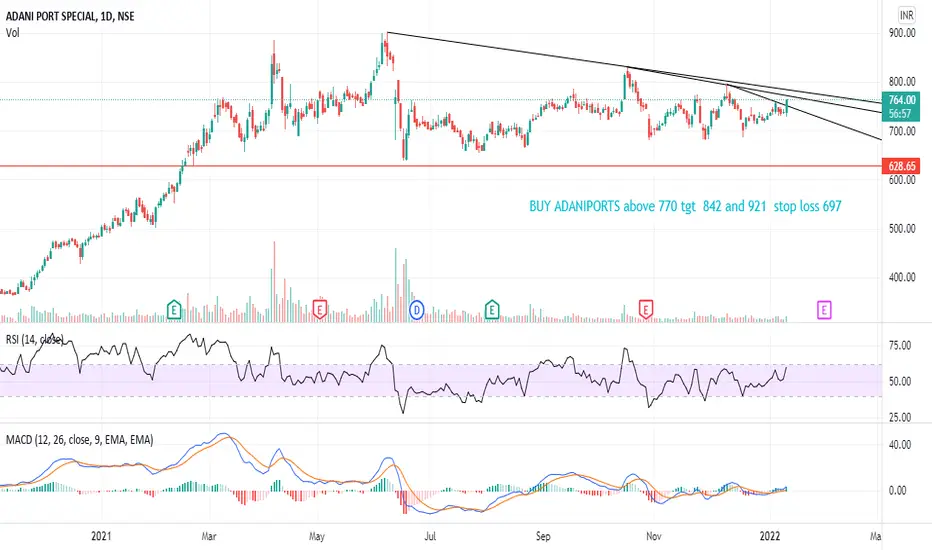Click the Vol indicator label
932x550 pixels.
point(12,33)
